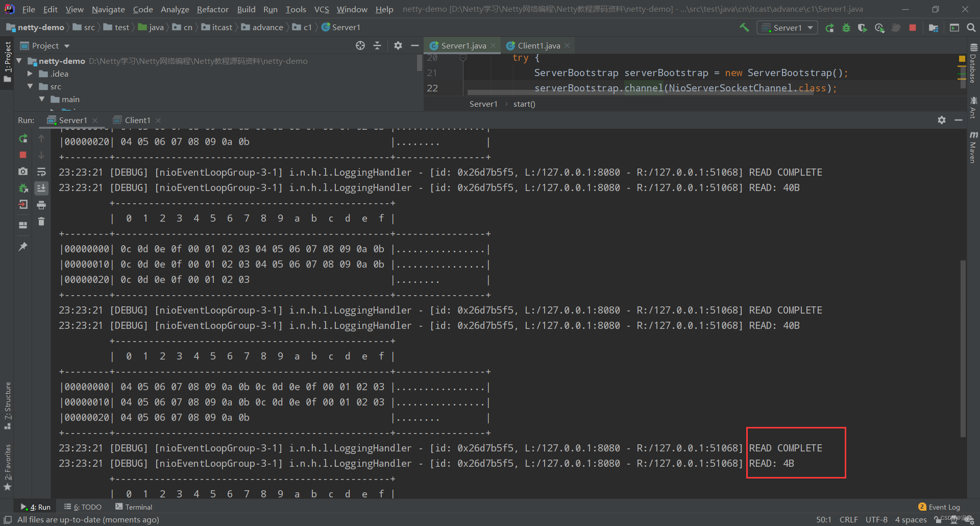Toggle soft-wrap in console
The image size is (980, 526).
[41, 172]
